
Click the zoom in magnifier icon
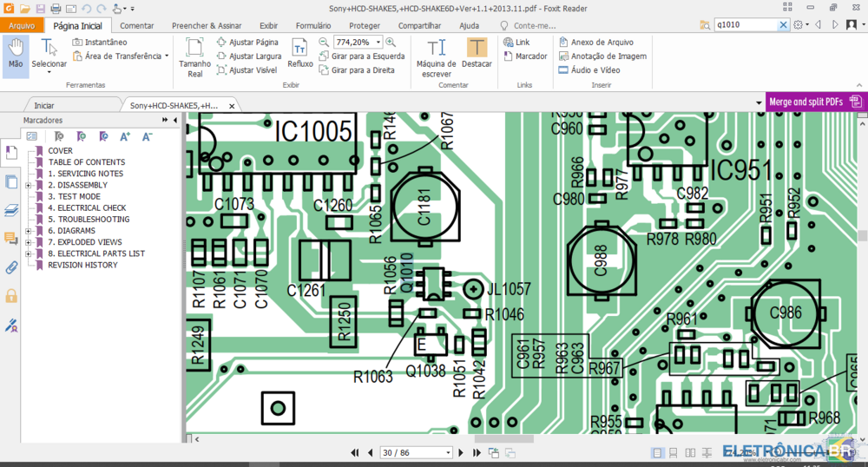pyautogui.click(x=391, y=42)
